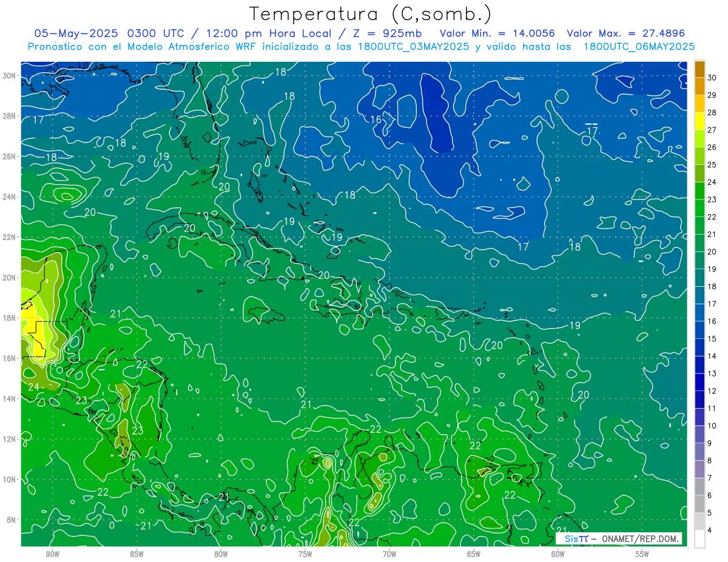Click the 20N latitude axis label

click(x=10, y=278)
